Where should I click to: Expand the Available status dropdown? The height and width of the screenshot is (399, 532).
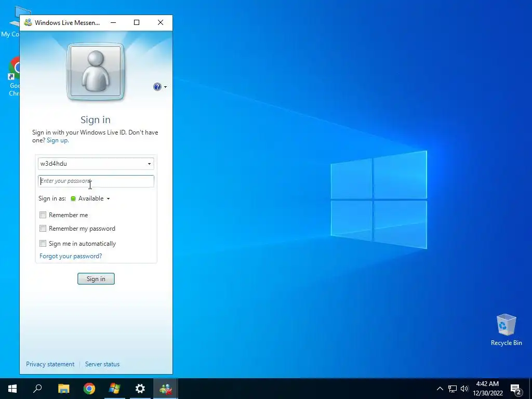[x=108, y=198]
